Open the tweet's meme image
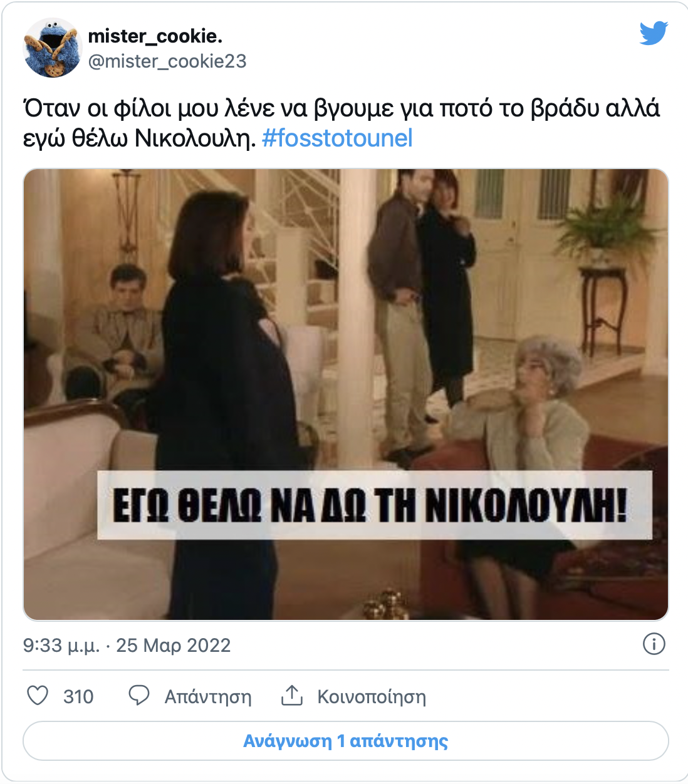688x784 pixels. tap(346, 395)
